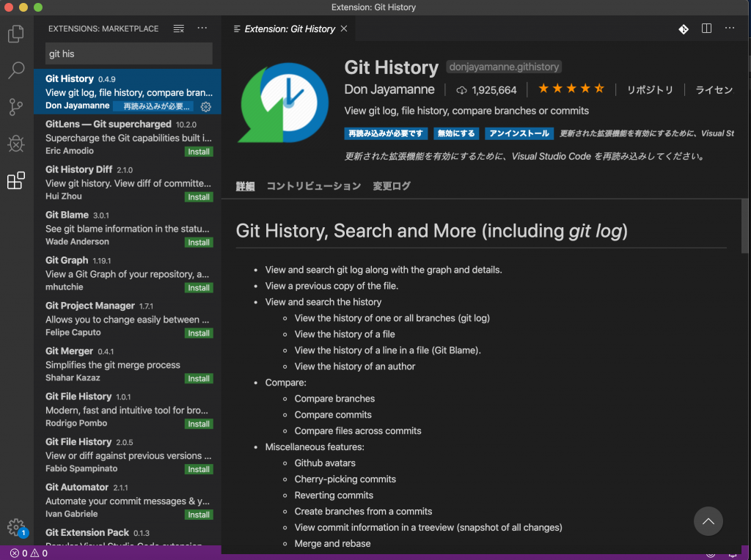
Task: Click errors and warnings status bar indicator
Action: (x=29, y=553)
